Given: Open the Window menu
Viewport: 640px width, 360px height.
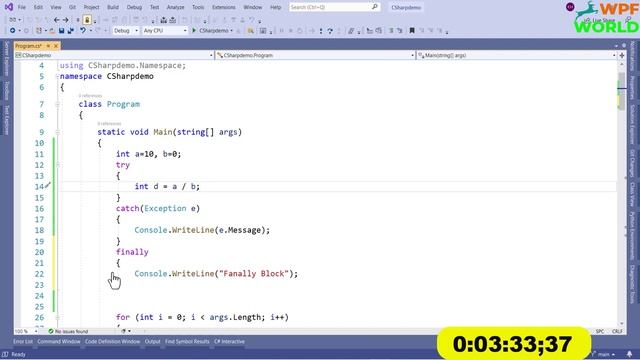Looking at the screenshot, I should (253, 7).
